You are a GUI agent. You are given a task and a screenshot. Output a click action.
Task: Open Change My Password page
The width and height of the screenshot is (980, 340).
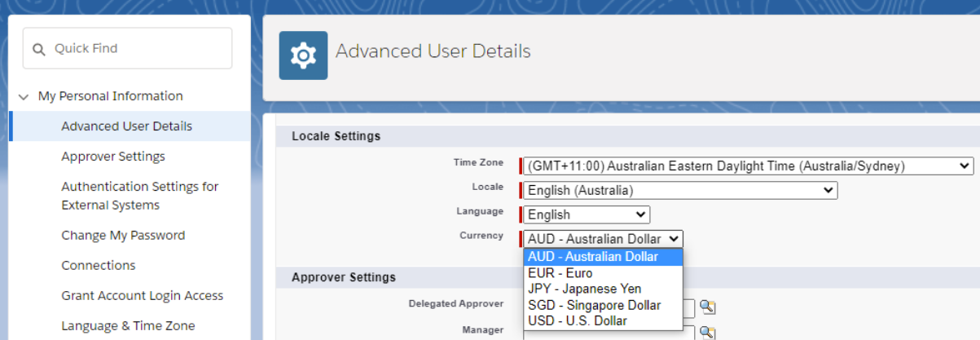[123, 236]
